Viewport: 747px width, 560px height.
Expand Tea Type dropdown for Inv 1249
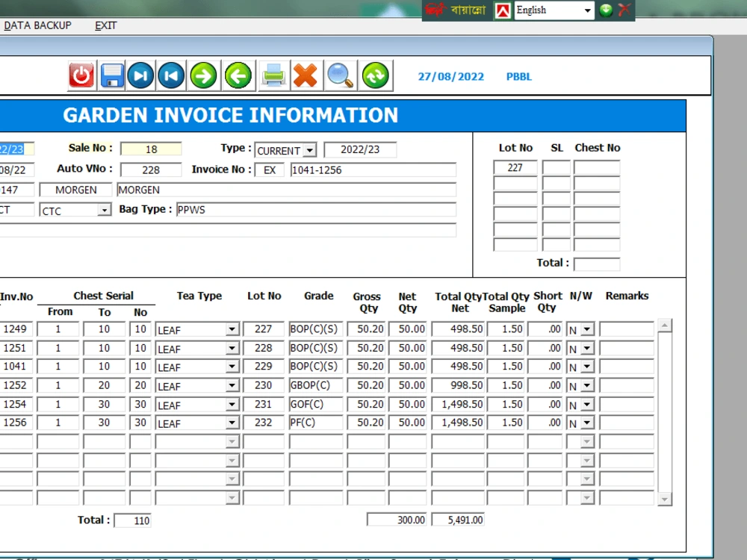tap(232, 329)
